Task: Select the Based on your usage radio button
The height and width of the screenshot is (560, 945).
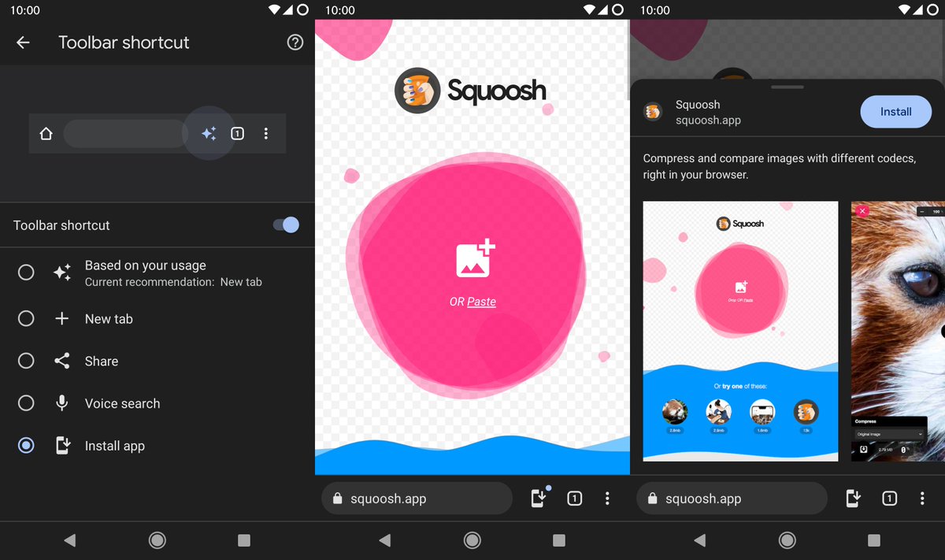Action: click(x=26, y=273)
